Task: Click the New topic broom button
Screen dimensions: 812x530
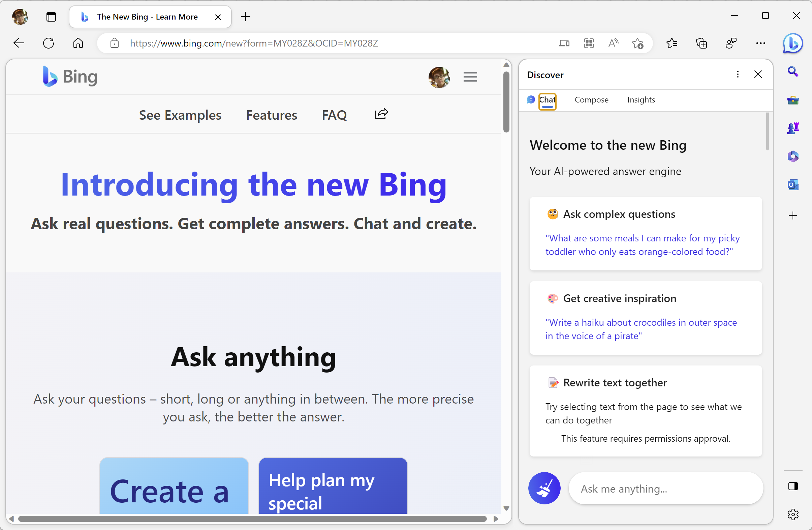Action: point(544,488)
